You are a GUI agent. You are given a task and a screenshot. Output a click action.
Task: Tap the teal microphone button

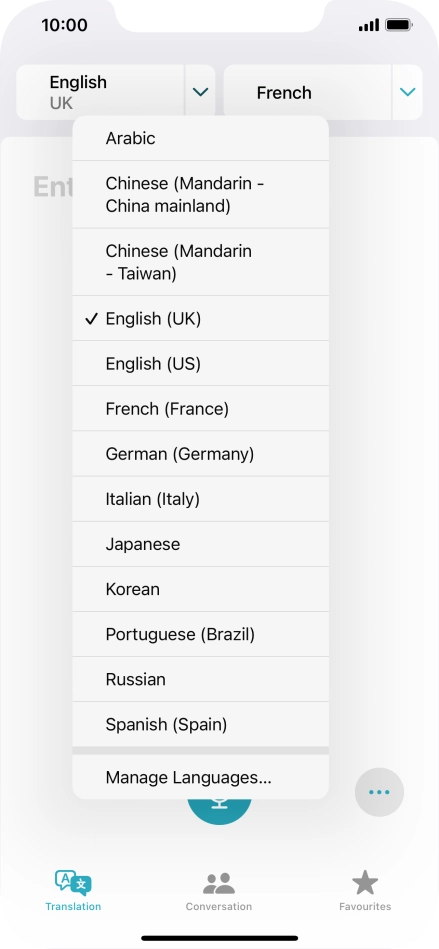tap(219, 811)
